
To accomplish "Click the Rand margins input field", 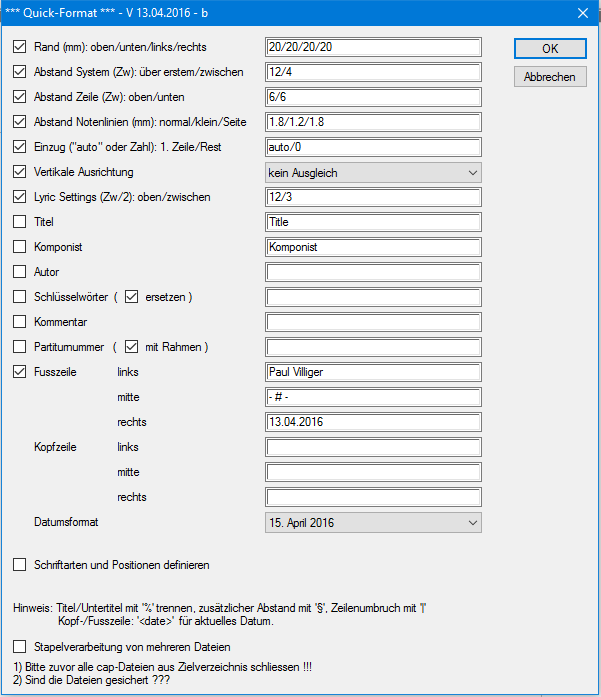I will 373,47.
